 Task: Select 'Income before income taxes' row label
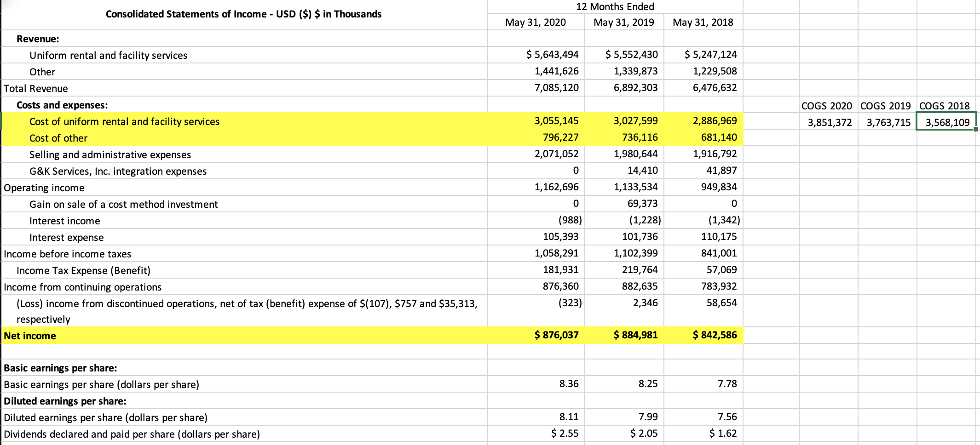[67, 254]
